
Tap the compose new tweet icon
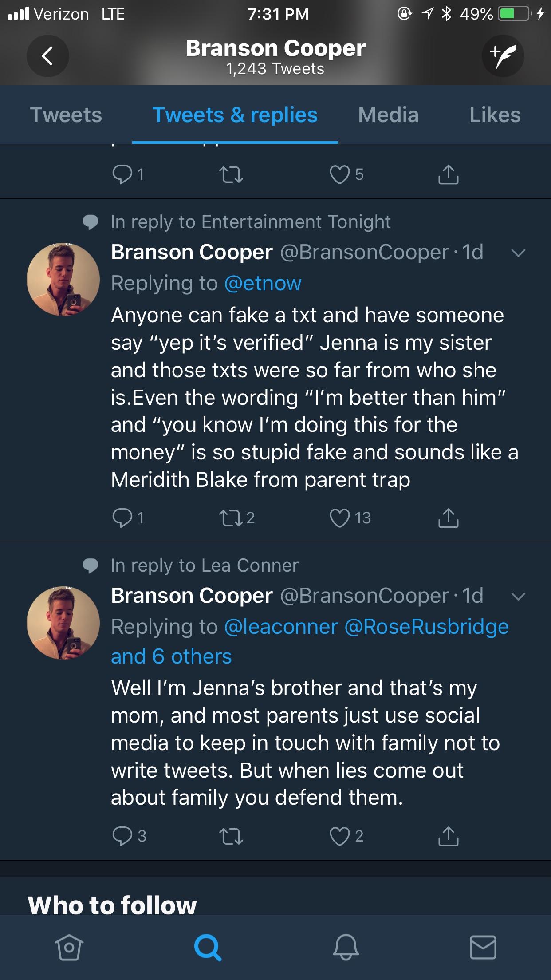coord(503,56)
